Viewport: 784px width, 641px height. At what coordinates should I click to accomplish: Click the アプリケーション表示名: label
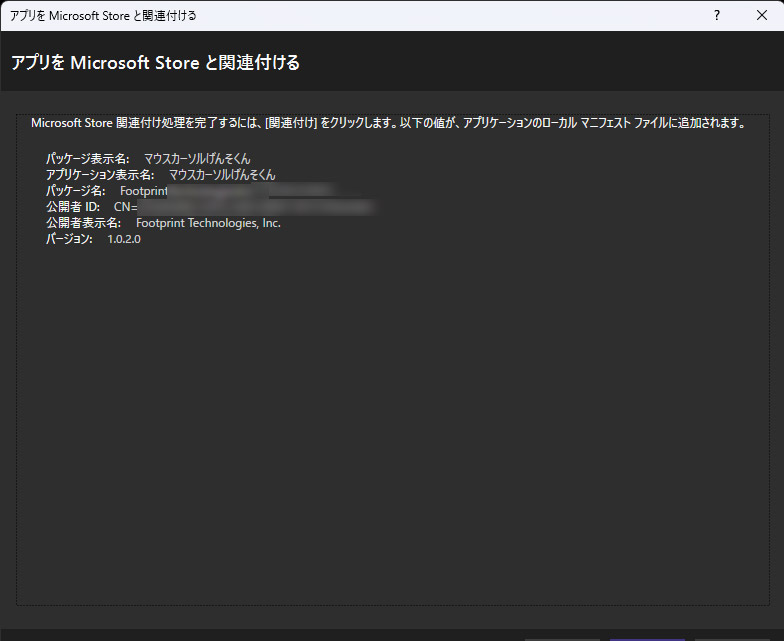pos(100,175)
